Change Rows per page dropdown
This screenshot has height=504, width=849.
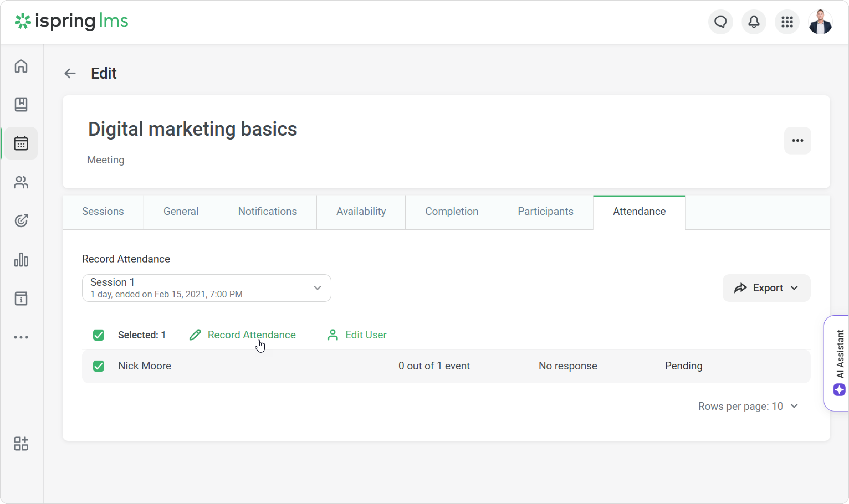point(748,406)
